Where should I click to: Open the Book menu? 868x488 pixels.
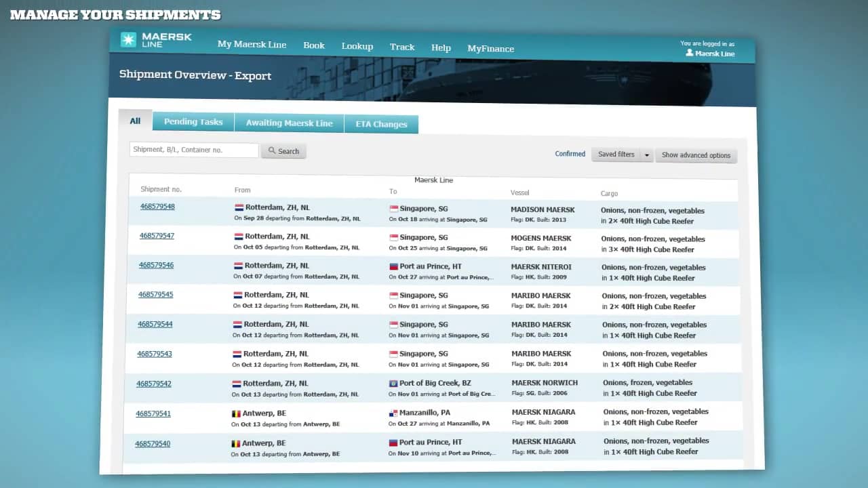[x=314, y=45]
